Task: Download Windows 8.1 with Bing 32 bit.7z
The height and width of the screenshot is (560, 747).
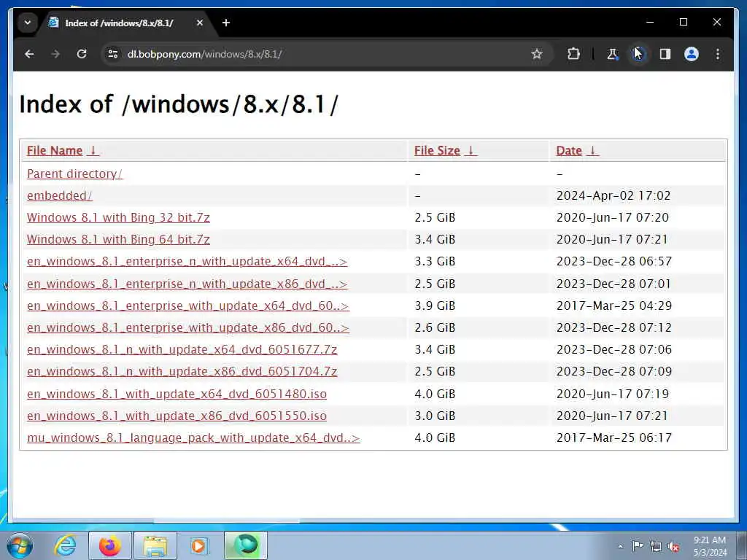Action: tap(118, 217)
